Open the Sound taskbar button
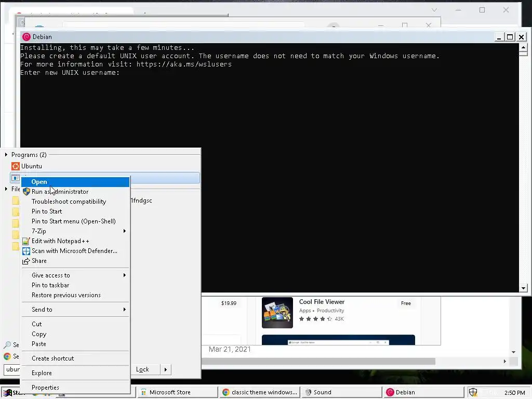Viewport: 532px width, 399px height. 342,392
